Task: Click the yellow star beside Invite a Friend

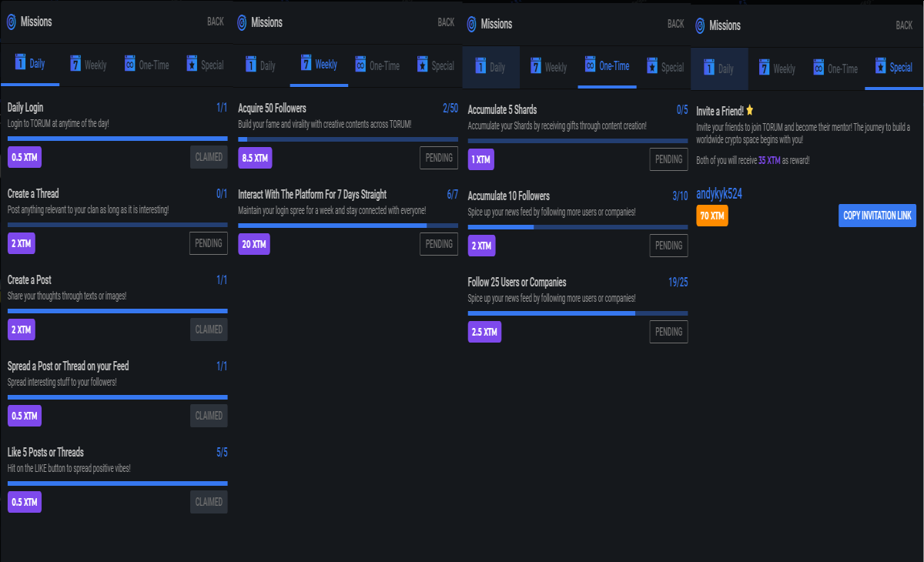Action: point(749,111)
